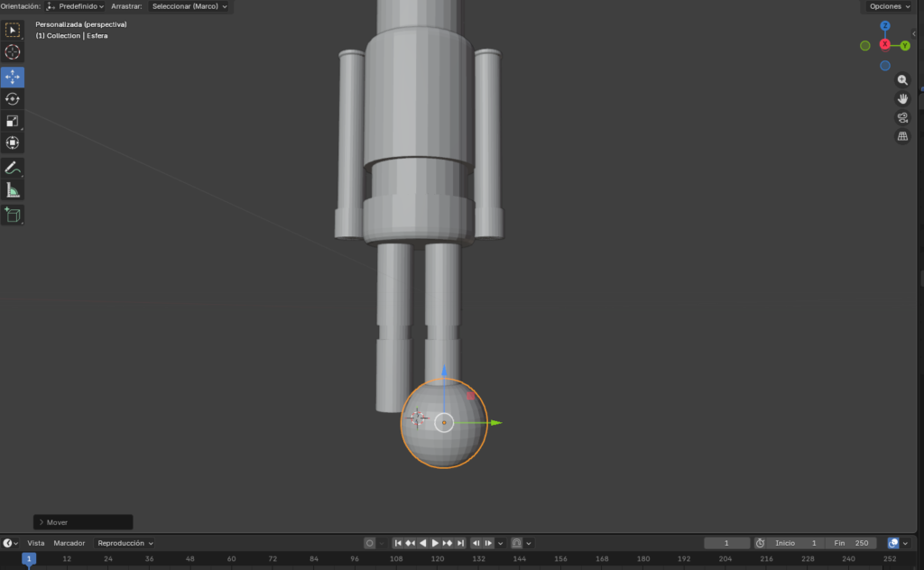
Task: Open the Marcador menu
Action: tap(69, 543)
